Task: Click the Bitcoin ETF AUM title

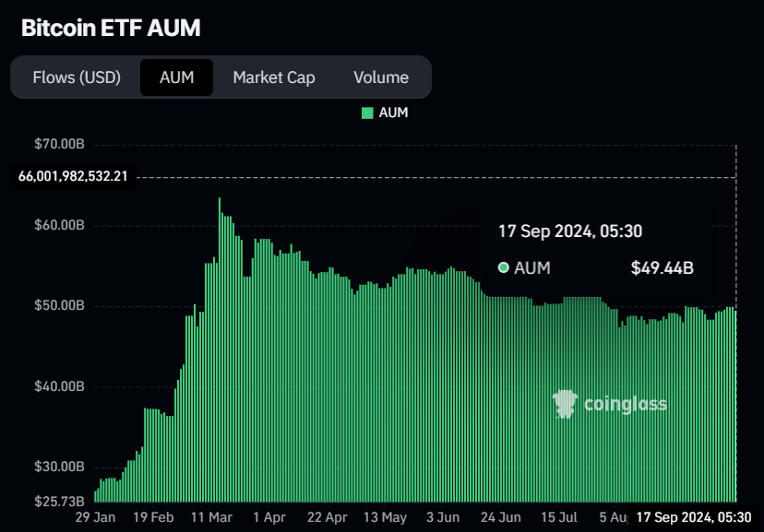Action: click(x=111, y=28)
